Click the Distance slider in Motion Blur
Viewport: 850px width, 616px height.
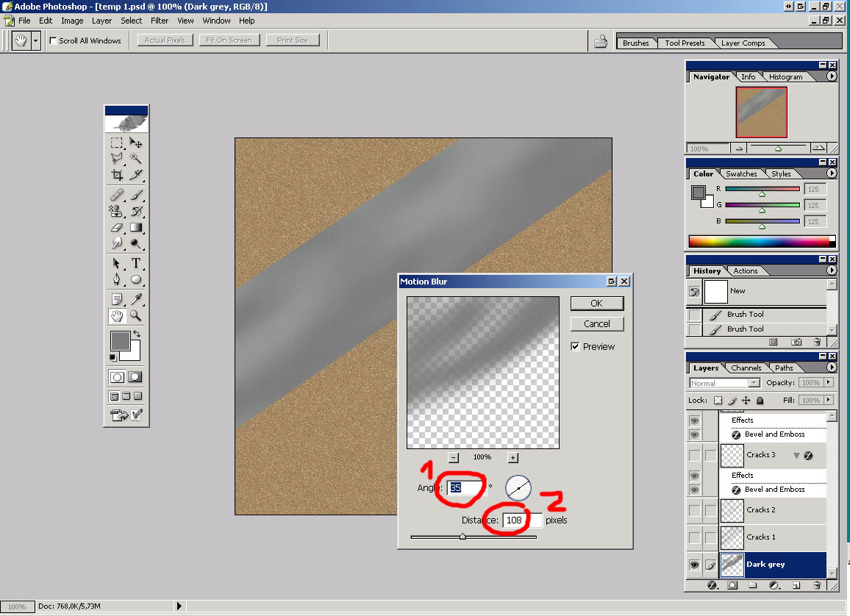[463, 537]
